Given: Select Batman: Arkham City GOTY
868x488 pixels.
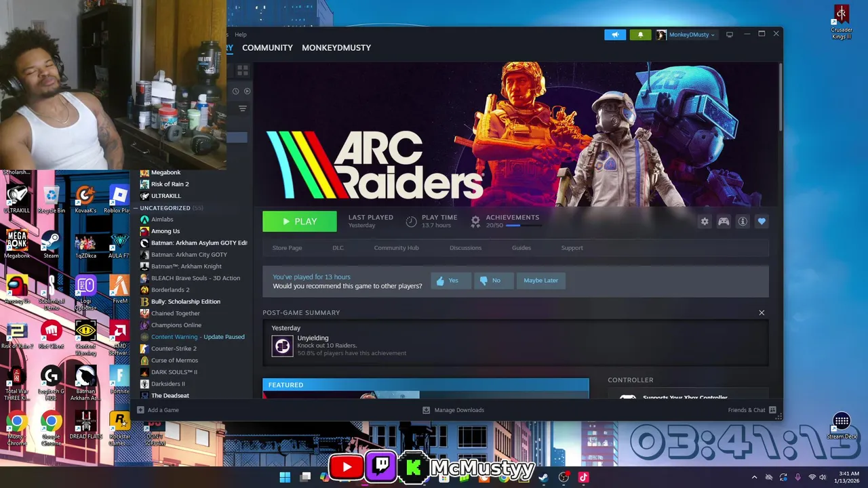Looking at the screenshot, I should [x=189, y=255].
